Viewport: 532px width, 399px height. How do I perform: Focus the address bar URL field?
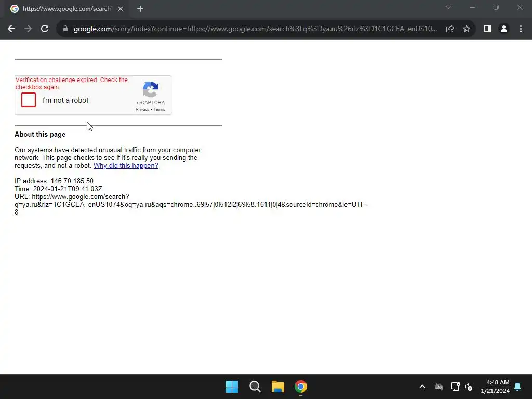[255, 29]
